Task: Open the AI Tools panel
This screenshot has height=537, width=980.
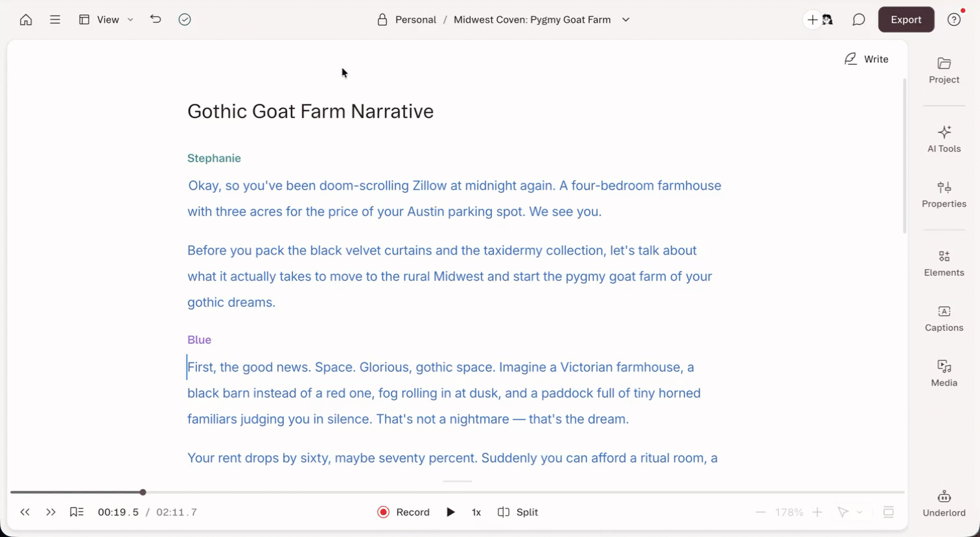Action: point(944,139)
